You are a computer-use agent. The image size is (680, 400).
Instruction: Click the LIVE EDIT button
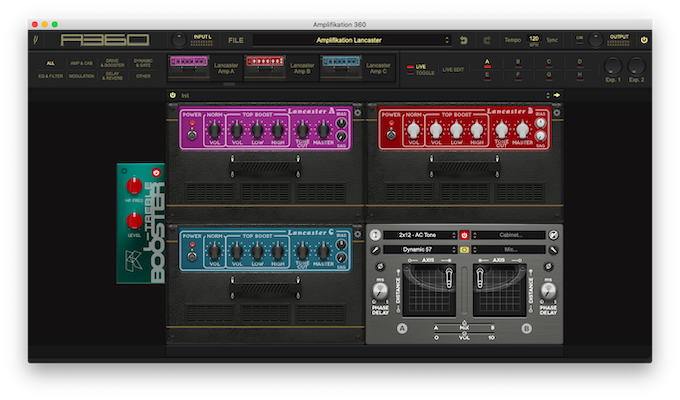tap(453, 70)
